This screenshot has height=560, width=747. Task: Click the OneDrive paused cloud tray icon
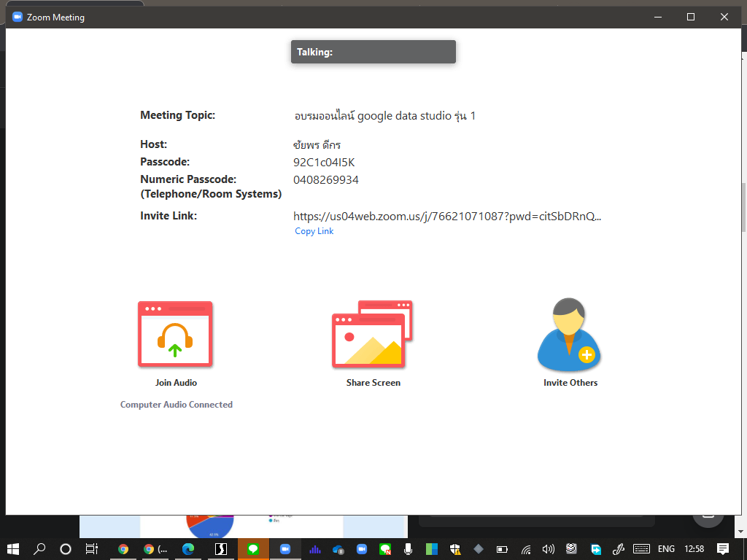point(338,550)
